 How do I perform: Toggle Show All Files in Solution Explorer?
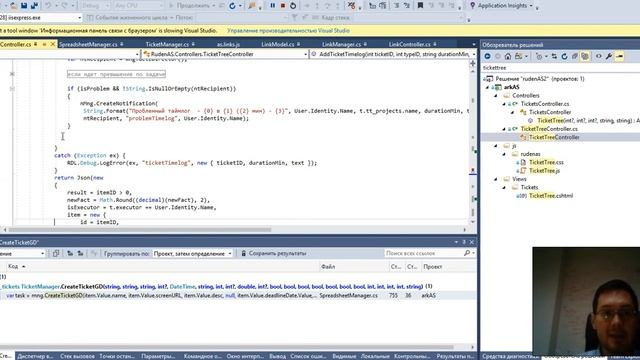585,57
